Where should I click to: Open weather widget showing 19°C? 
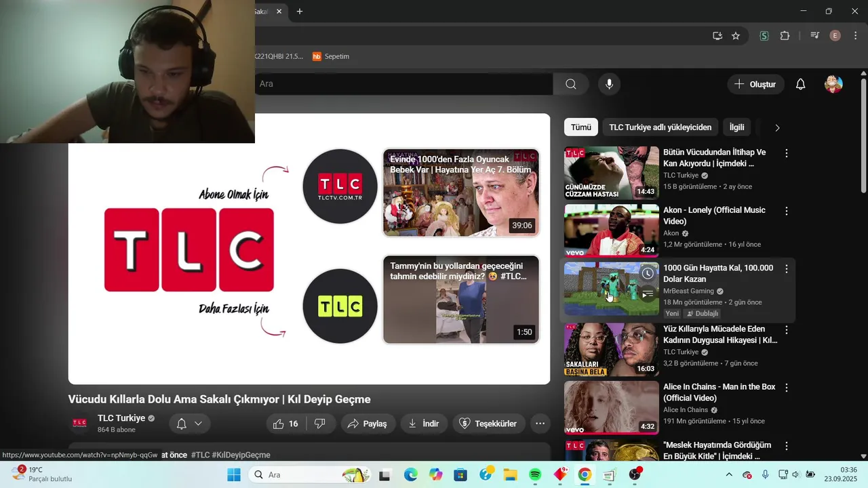[x=42, y=474]
